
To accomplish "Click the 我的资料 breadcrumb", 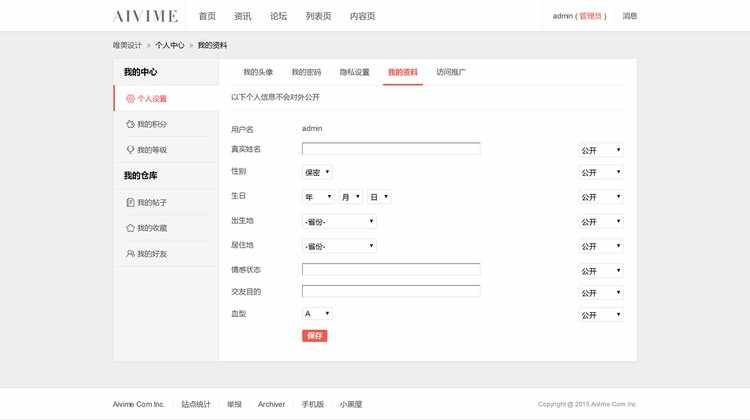I will tap(212, 45).
